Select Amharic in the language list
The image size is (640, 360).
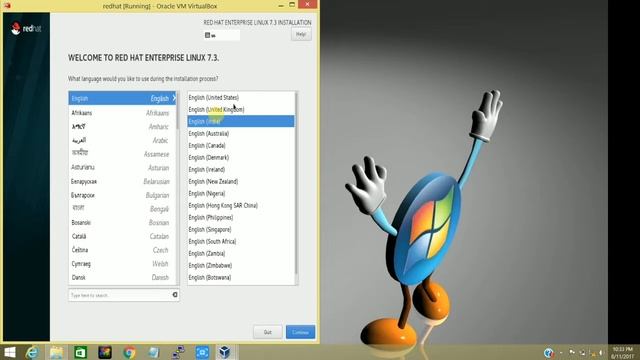click(x=122, y=127)
